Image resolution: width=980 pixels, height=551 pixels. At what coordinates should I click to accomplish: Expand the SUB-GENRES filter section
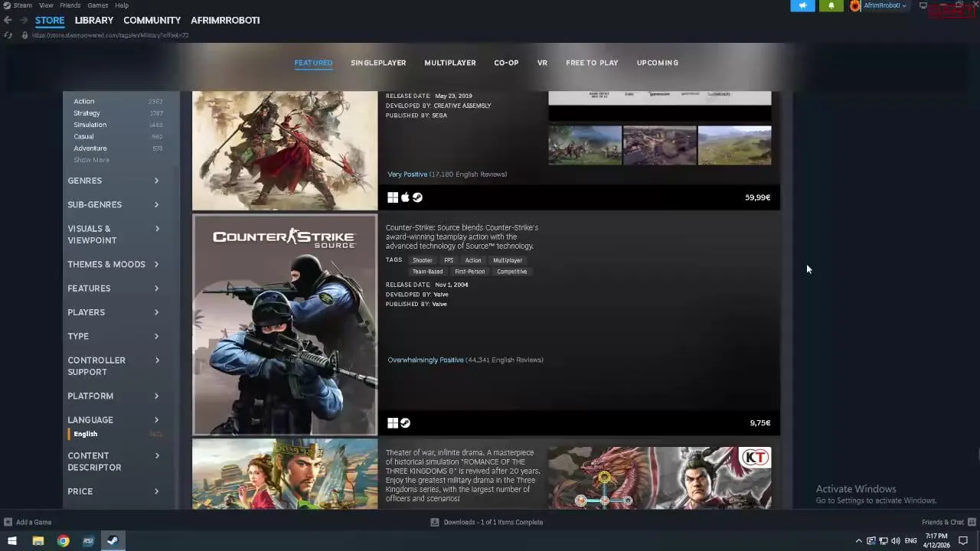(x=113, y=204)
